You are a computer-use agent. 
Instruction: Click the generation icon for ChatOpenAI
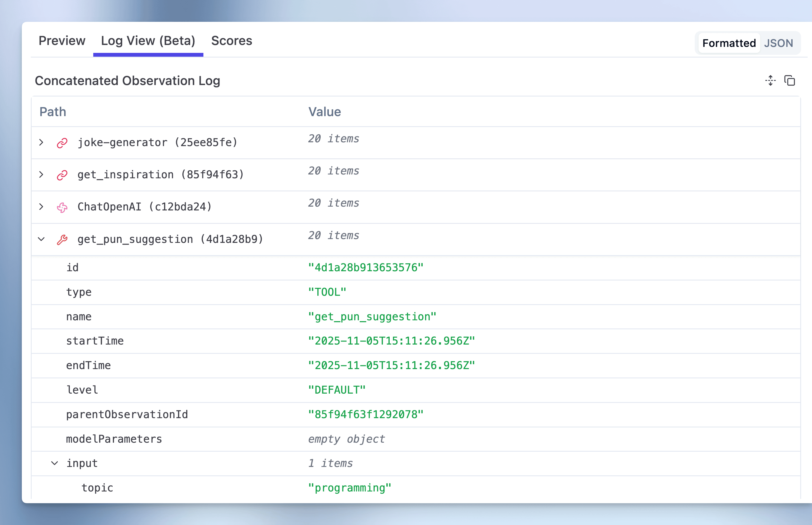coord(62,207)
